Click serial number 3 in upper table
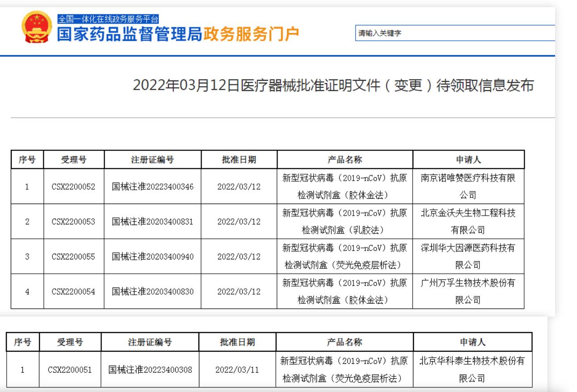This screenshot has height=392, width=577. click(x=27, y=257)
